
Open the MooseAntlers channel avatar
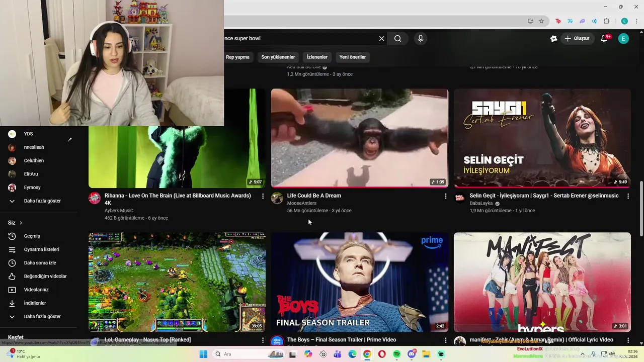277,198
